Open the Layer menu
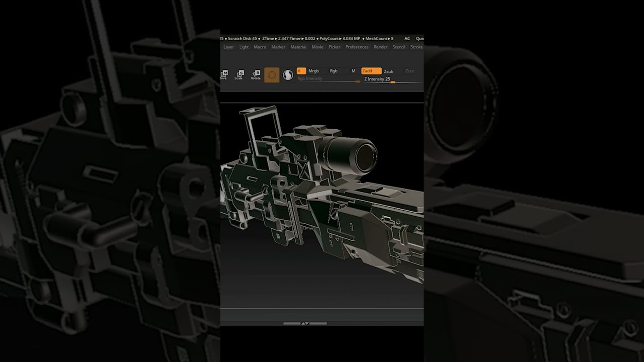This screenshot has height=362, width=644. coord(229,47)
